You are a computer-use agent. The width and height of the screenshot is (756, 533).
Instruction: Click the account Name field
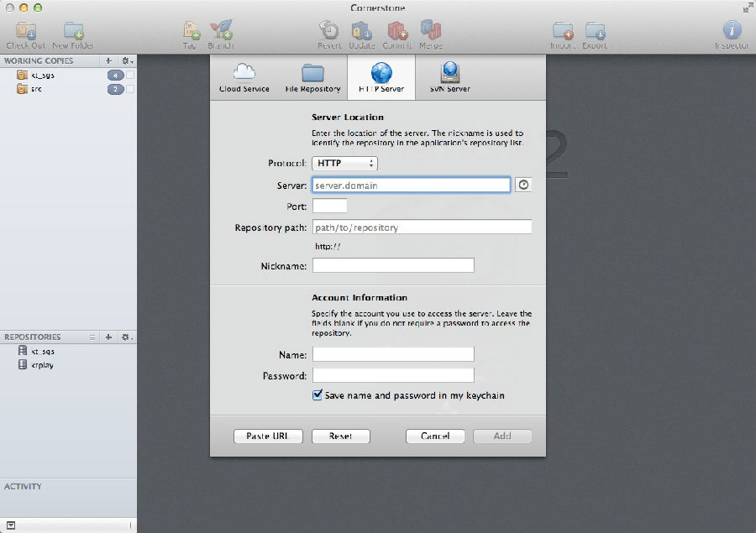(x=393, y=354)
